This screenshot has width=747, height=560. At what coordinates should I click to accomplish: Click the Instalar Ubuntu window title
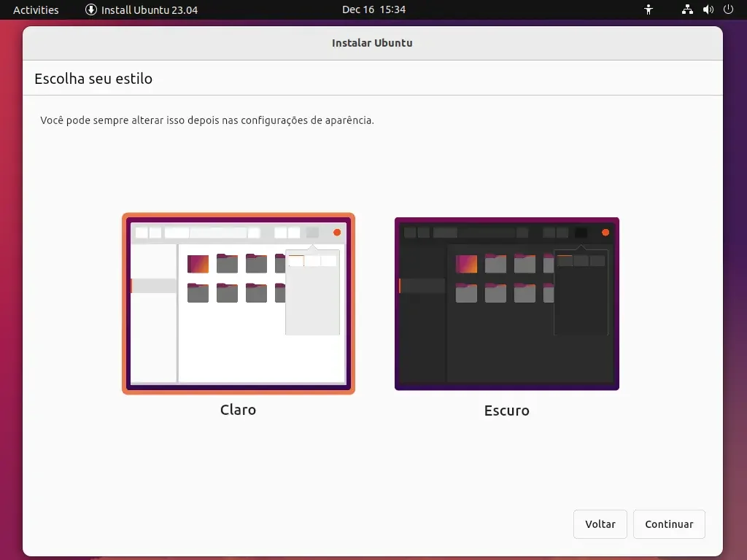[x=372, y=43]
